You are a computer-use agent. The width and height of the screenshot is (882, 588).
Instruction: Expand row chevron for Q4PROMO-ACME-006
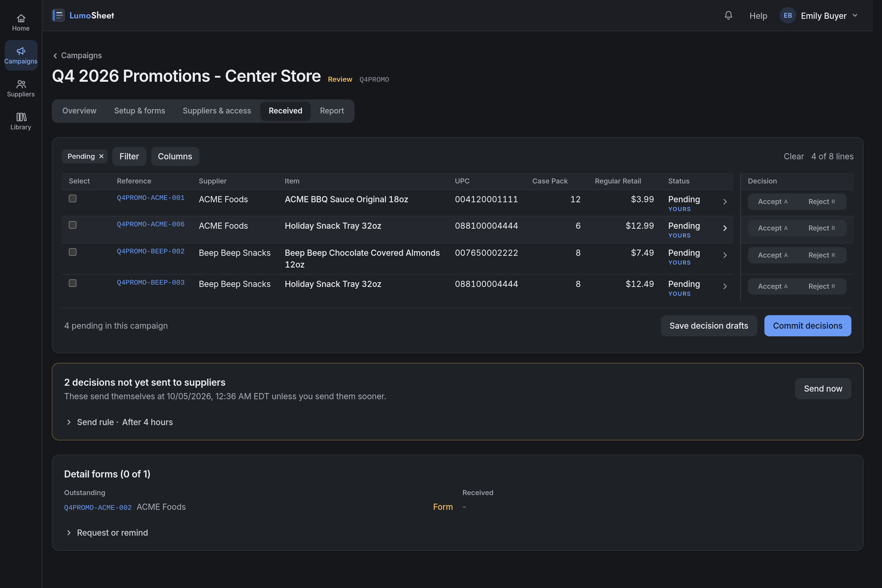point(725,228)
